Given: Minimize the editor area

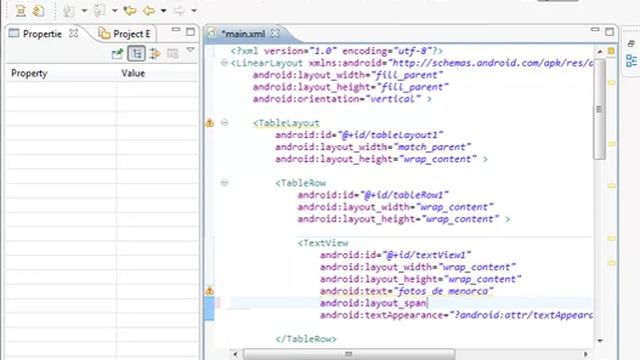Looking at the screenshot, I should (595, 30).
